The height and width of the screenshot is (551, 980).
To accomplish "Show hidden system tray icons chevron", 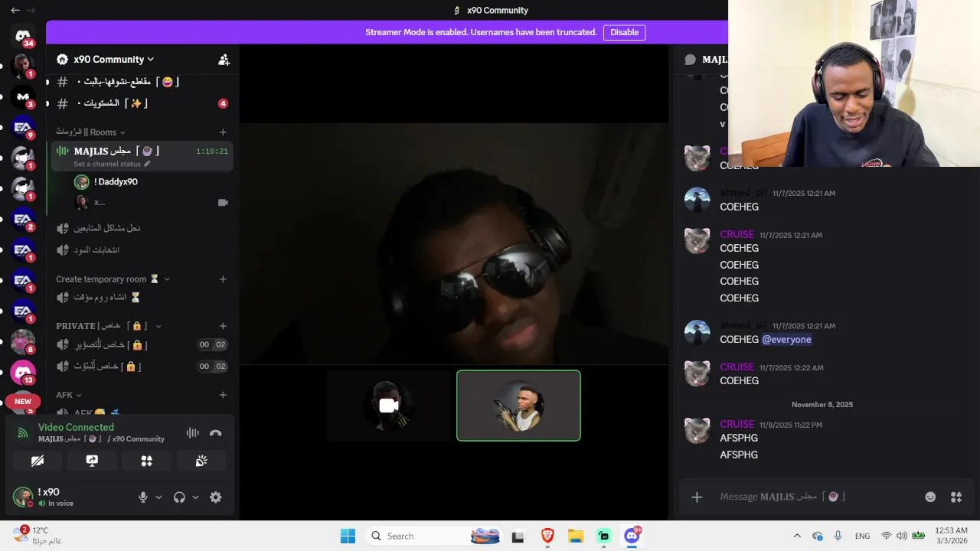I will [797, 536].
